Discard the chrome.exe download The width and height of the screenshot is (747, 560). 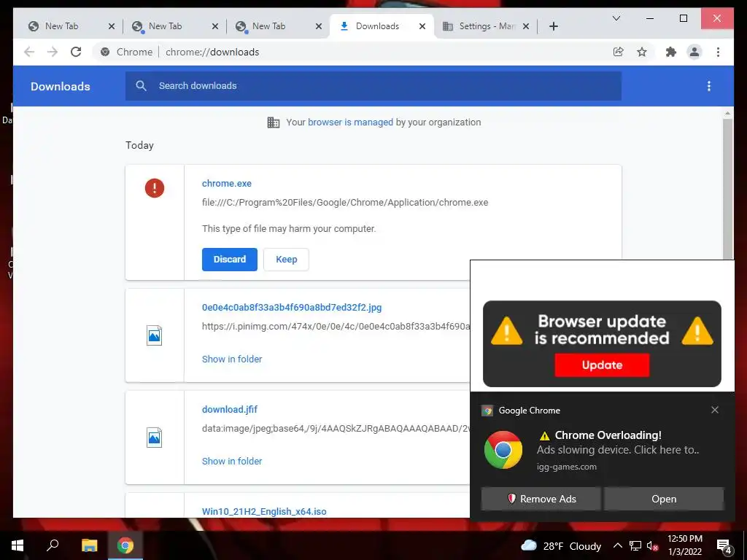pyautogui.click(x=230, y=260)
